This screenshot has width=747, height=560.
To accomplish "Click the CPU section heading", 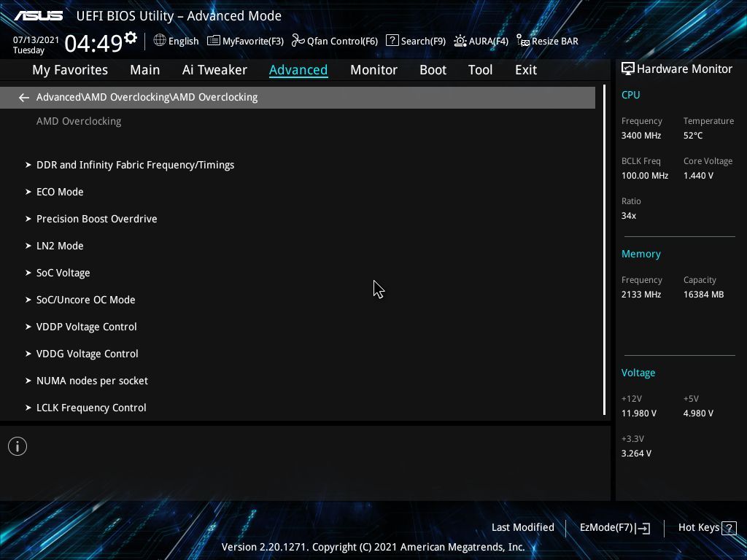I will point(630,95).
